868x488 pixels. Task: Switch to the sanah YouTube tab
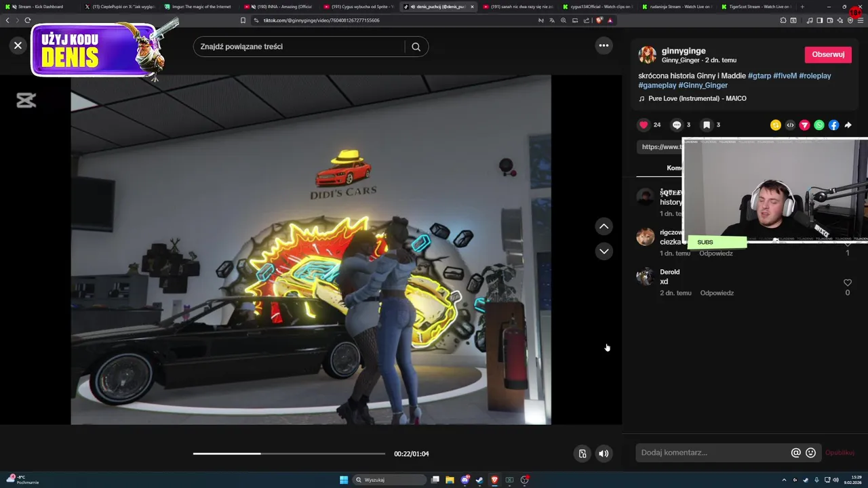point(517,7)
